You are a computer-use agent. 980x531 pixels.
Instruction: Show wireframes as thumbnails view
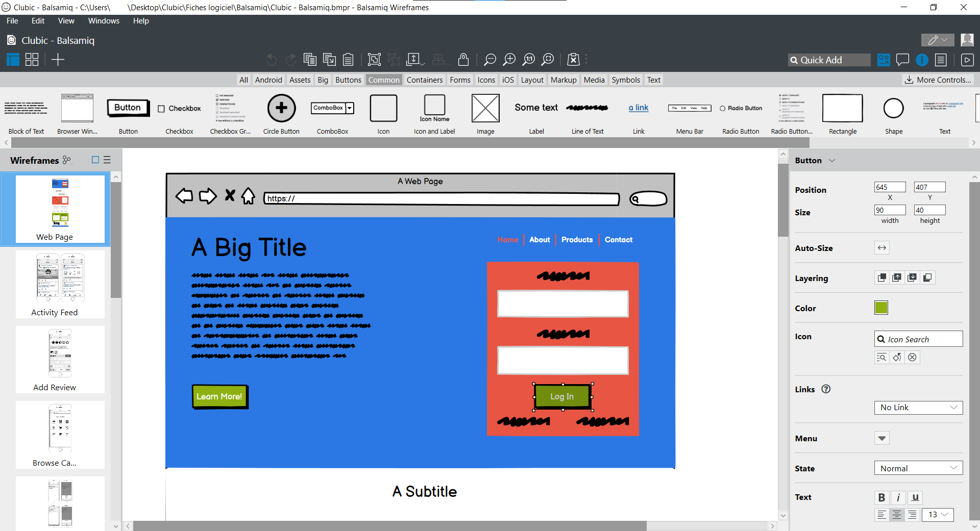pos(95,160)
